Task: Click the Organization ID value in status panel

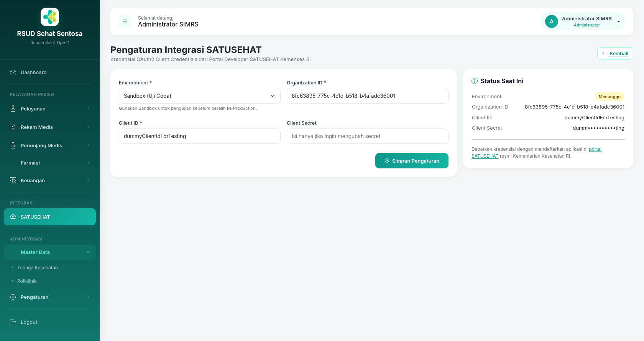Action: (x=575, y=107)
